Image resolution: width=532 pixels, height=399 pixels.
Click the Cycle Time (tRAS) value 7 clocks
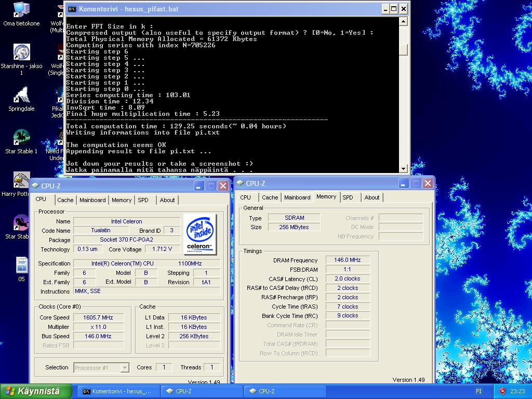tap(348, 307)
